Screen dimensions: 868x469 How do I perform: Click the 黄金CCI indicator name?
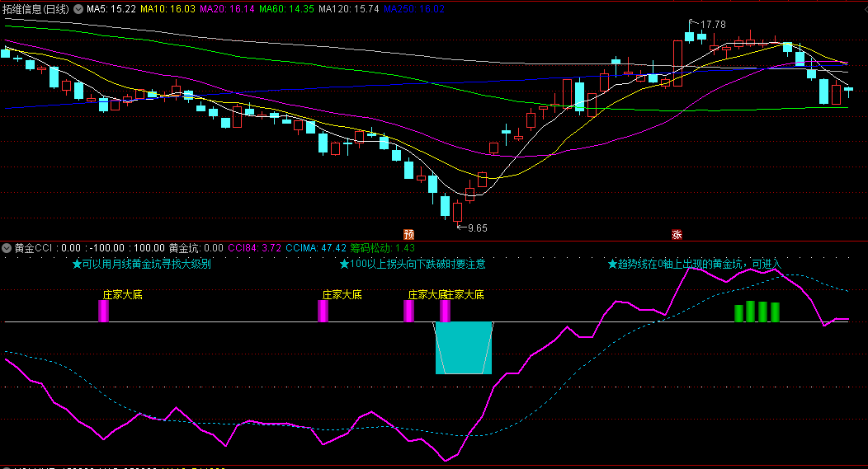(33, 248)
